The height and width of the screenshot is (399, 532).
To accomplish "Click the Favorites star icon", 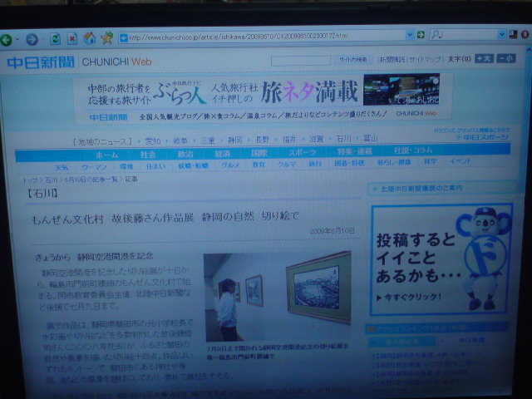I will tap(107, 37).
